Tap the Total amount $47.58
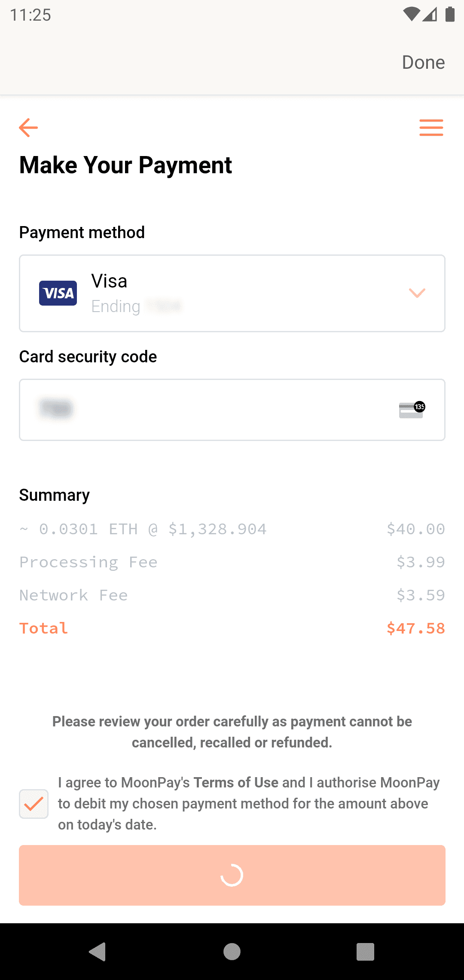 [x=415, y=628]
